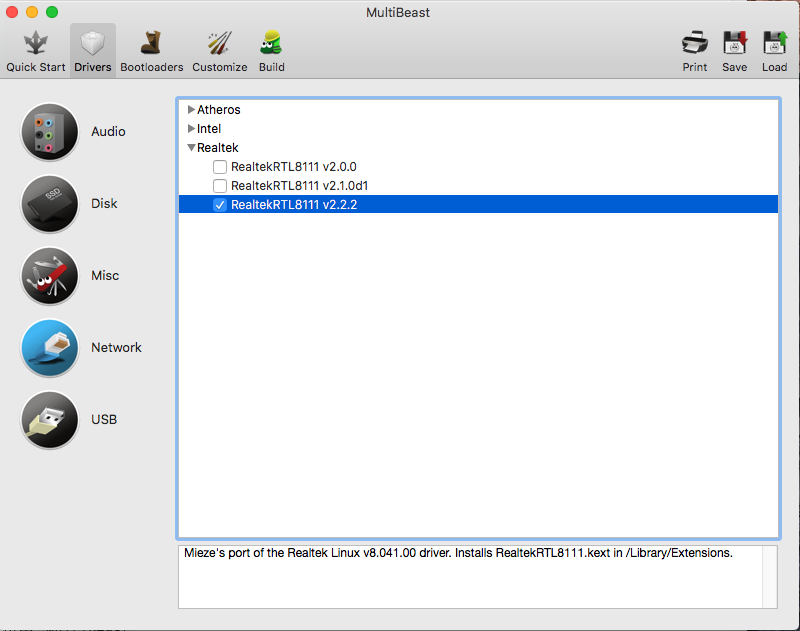Screen dimensions: 800x631
Task: Open the Quick Start toolbar section
Action: click(x=36, y=51)
